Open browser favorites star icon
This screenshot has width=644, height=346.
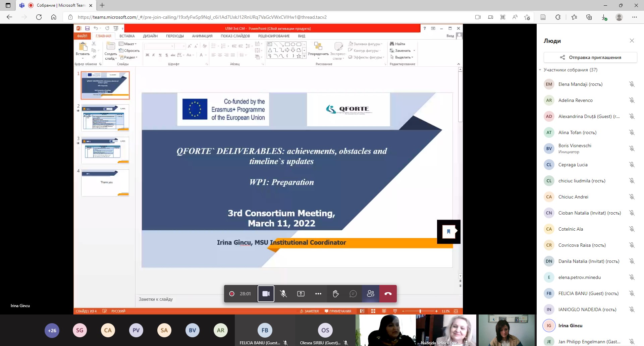[x=574, y=17]
